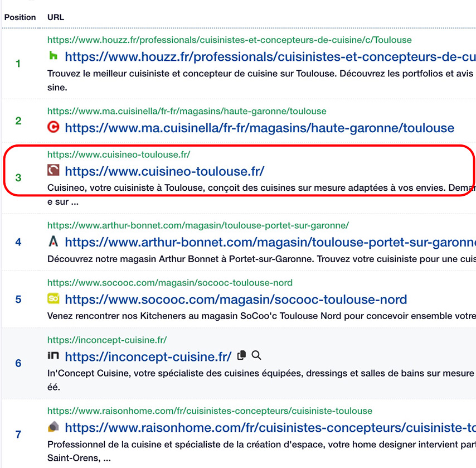Click the green houzz.fr URL line

pyautogui.click(x=230, y=40)
